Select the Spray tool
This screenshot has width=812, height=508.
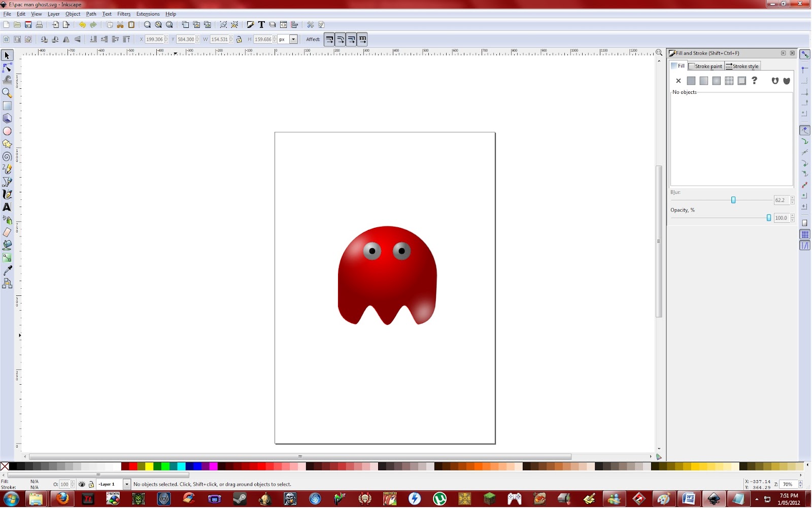tap(7, 220)
